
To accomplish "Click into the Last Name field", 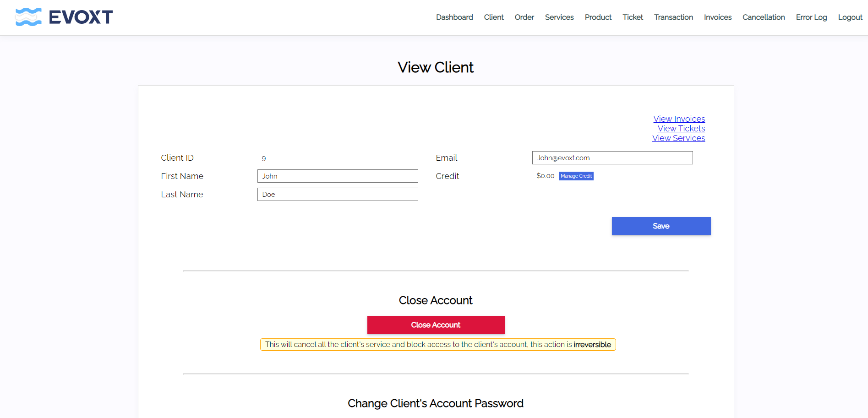I will [x=337, y=195].
